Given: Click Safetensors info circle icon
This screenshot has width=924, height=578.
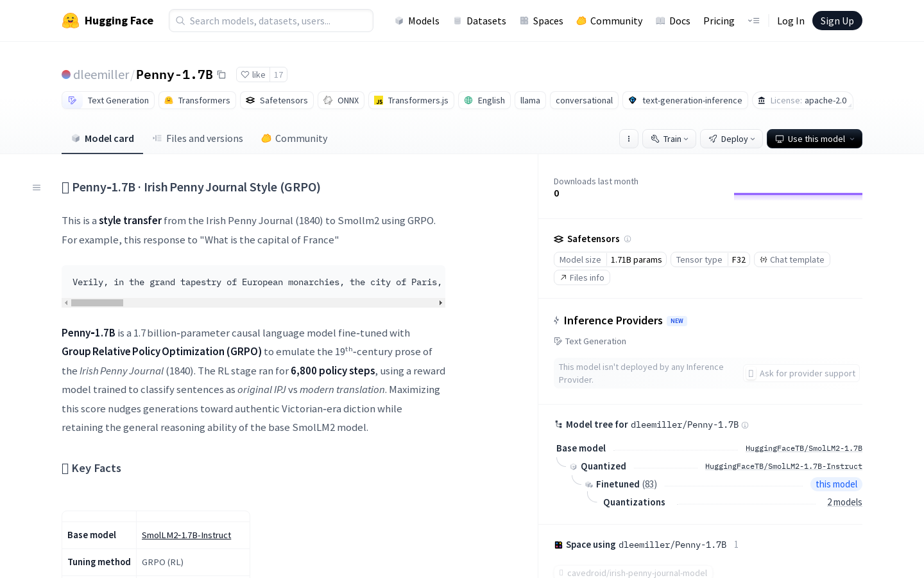Looking at the screenshot, I should tap(628, 239).
